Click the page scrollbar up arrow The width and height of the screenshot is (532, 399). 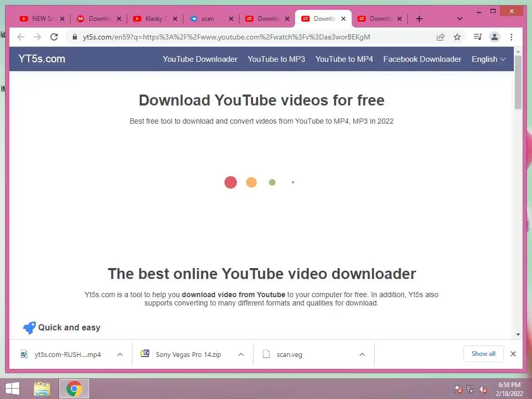point(518,51)
